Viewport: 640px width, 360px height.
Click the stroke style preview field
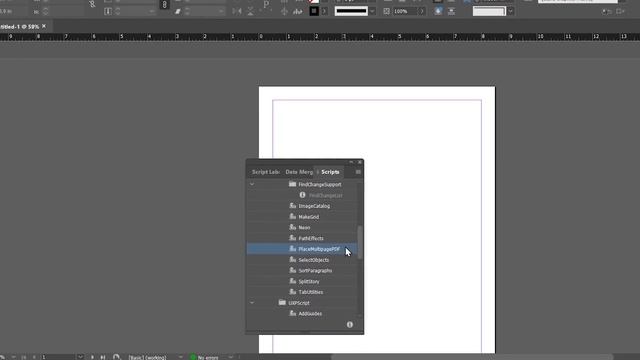[x=351, y=11]
